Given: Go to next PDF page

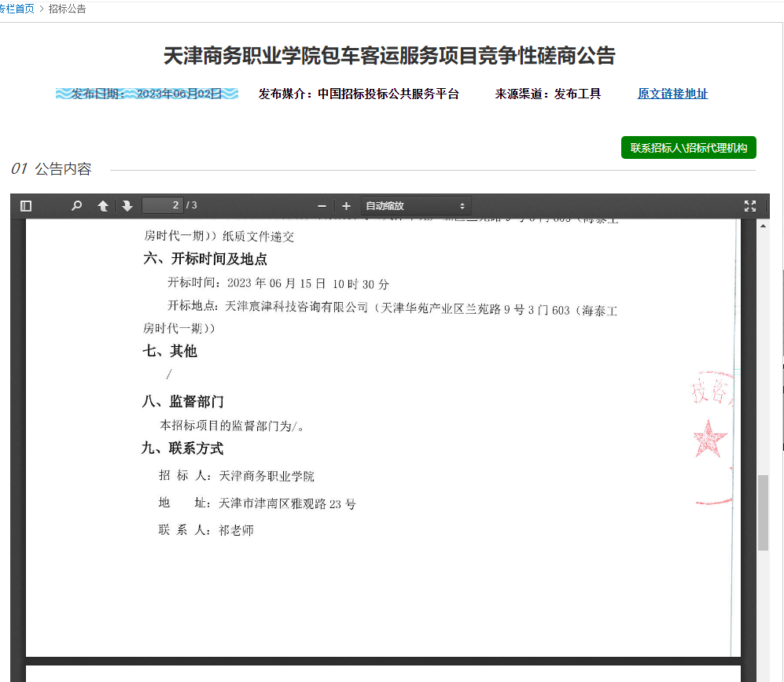Looking at the screenshot, I should [x=127, y=206].
